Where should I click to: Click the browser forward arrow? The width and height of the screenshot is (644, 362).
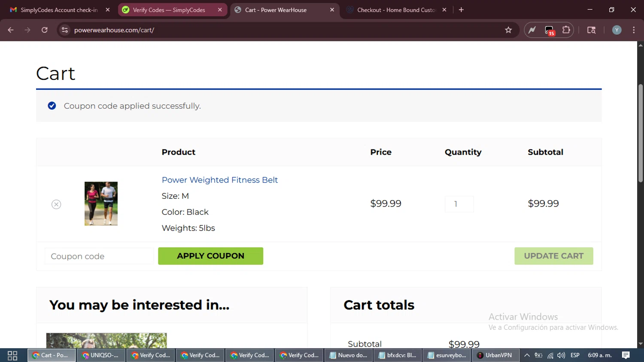[x=27, y=30]
